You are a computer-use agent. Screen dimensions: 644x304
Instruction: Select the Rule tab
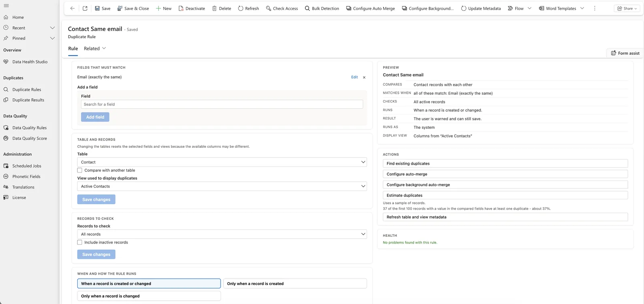point(73,49)
